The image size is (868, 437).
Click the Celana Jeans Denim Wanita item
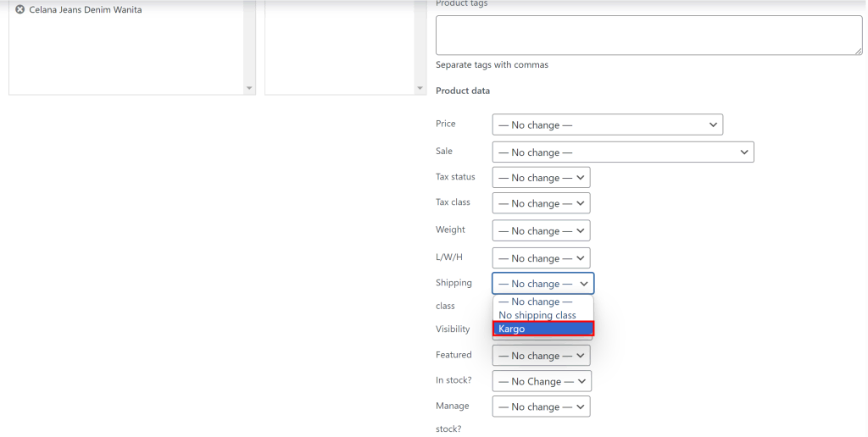[86, 10]
